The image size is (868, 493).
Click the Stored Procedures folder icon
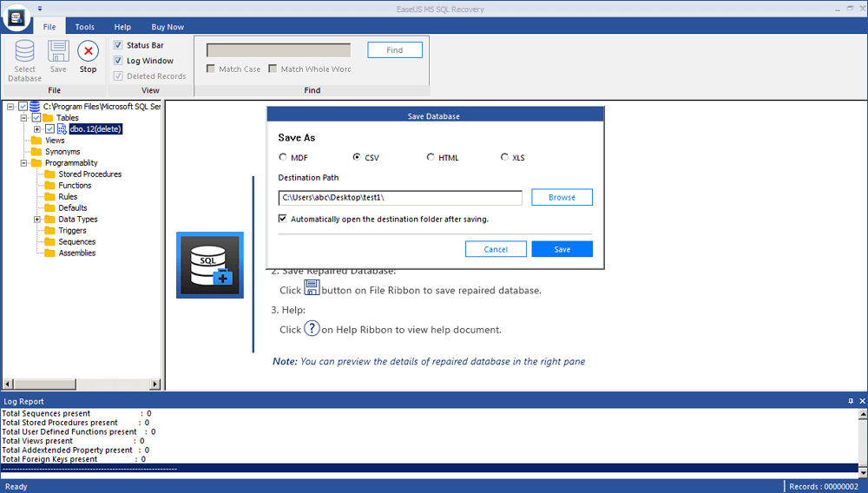49,174
